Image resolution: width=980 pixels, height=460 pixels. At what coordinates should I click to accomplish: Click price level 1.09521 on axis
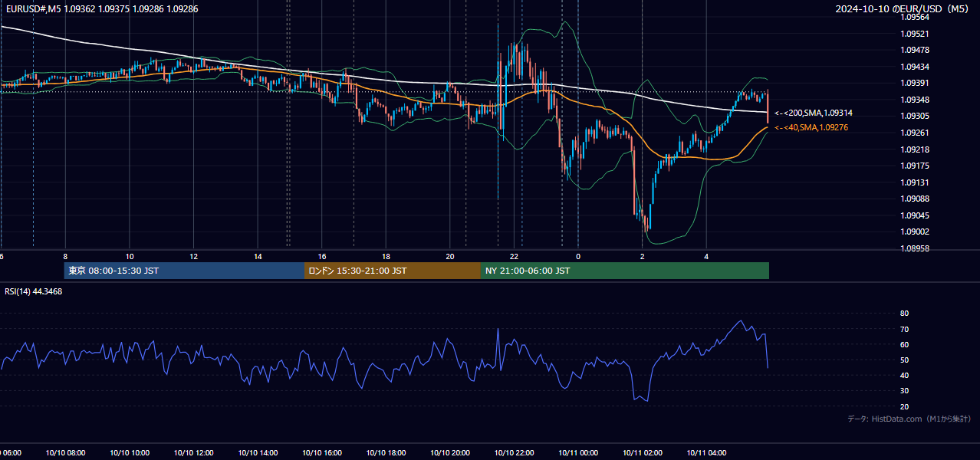(914, 34)
